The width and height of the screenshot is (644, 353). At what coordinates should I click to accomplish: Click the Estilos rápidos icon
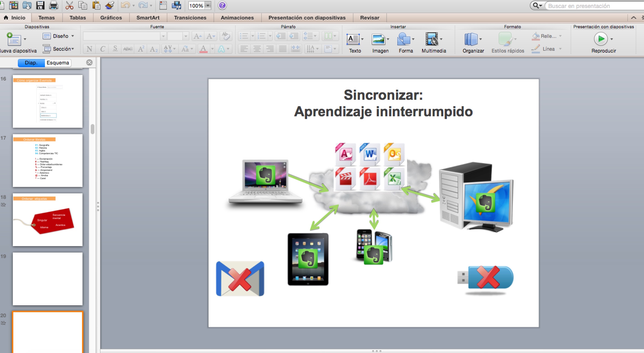[x=505, y=39]
